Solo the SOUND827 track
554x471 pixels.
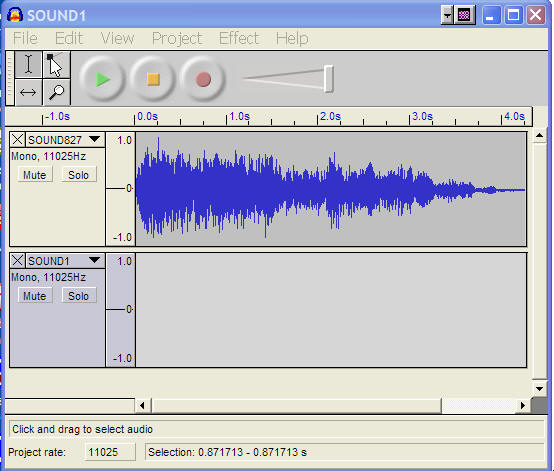tap(78, 175)
